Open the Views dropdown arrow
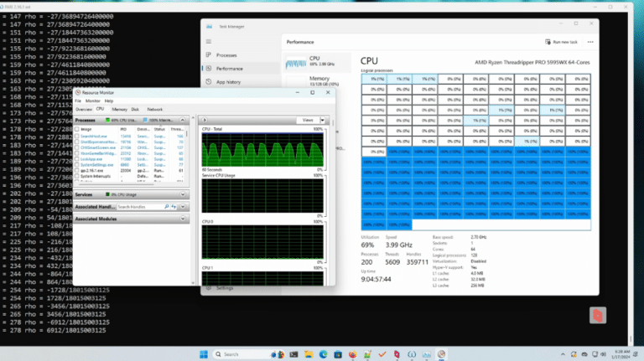This screenshot has width=644, height=361. coord(322,121)
